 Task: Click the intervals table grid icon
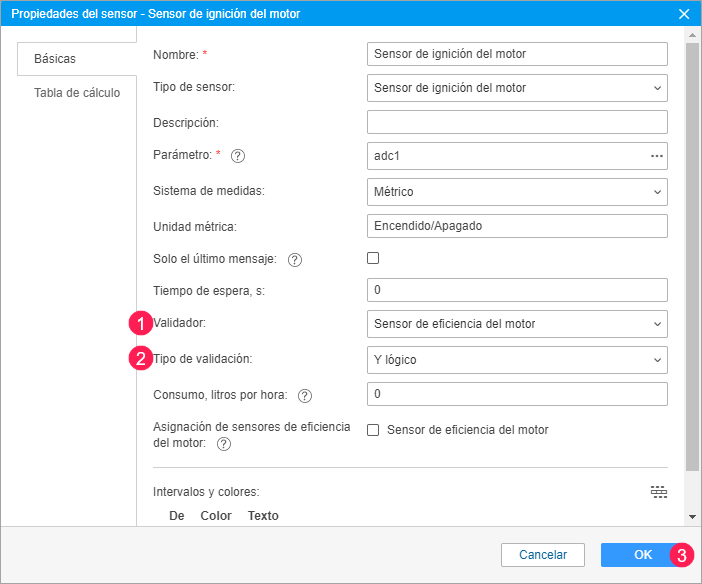[x=658, y=491]
